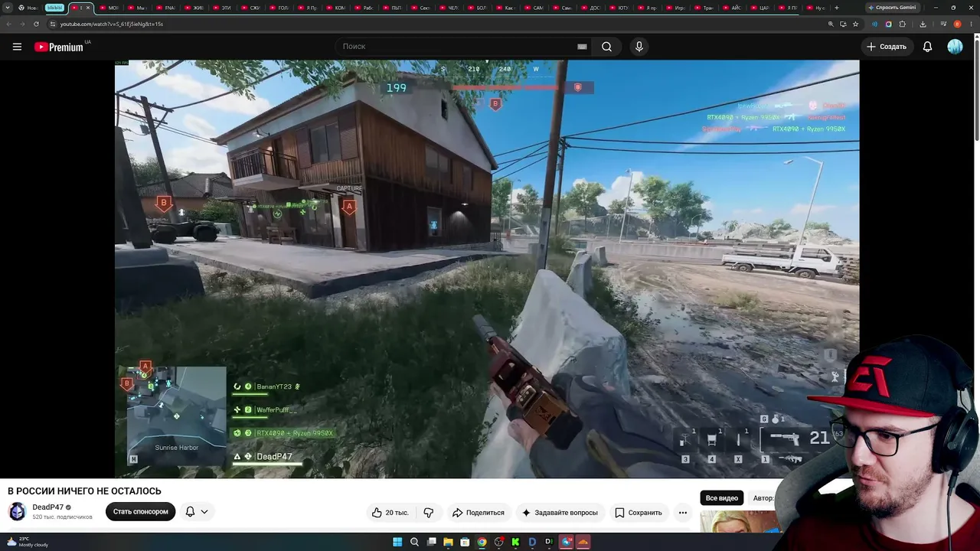The image size is (980, 551).
Task: Switch to the ЦАР tab
Action: (760, 8)
